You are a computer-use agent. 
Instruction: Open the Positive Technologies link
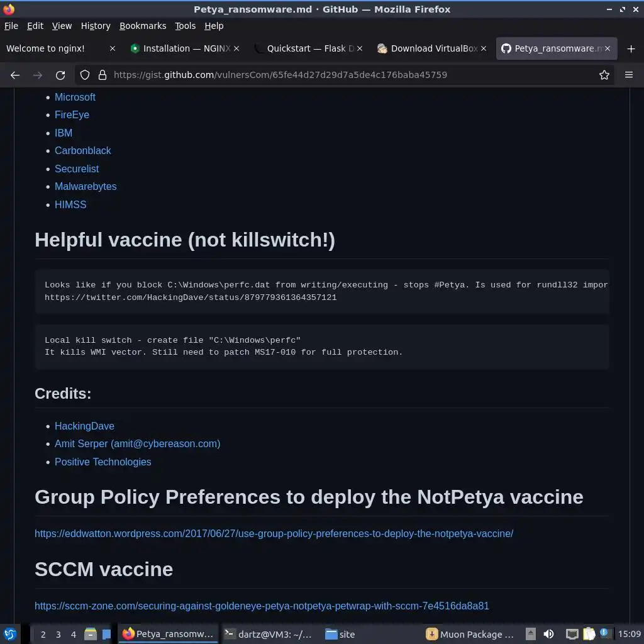tap(103, 462)
